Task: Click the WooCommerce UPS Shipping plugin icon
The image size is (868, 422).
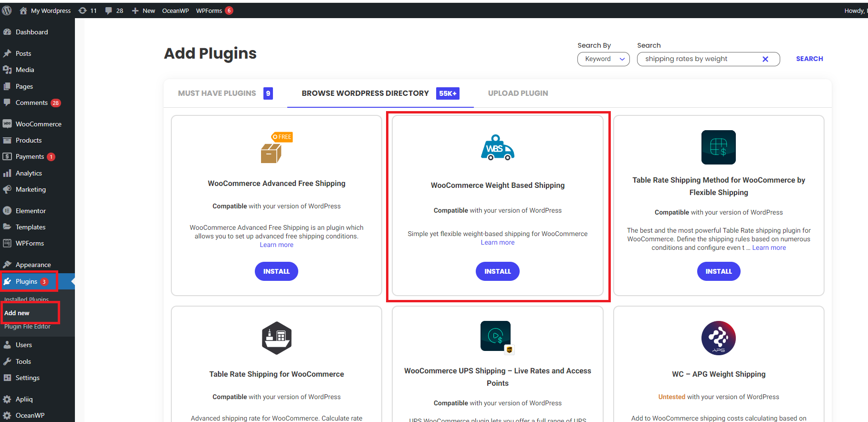Action: coord(498,337)
